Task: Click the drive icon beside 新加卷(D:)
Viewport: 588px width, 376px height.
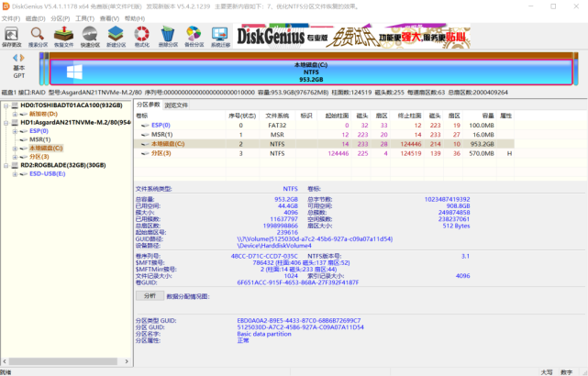Action: [x=24, y=114]
